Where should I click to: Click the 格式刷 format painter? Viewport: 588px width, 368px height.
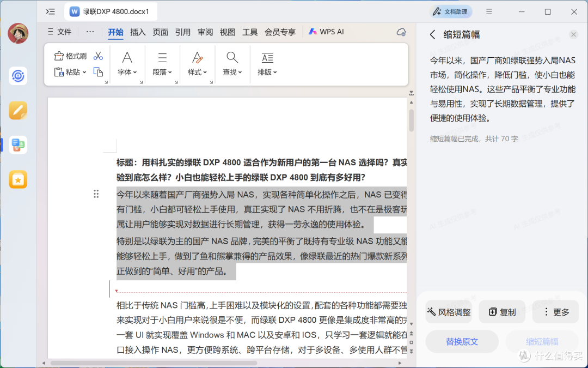(x=70, y=56)
